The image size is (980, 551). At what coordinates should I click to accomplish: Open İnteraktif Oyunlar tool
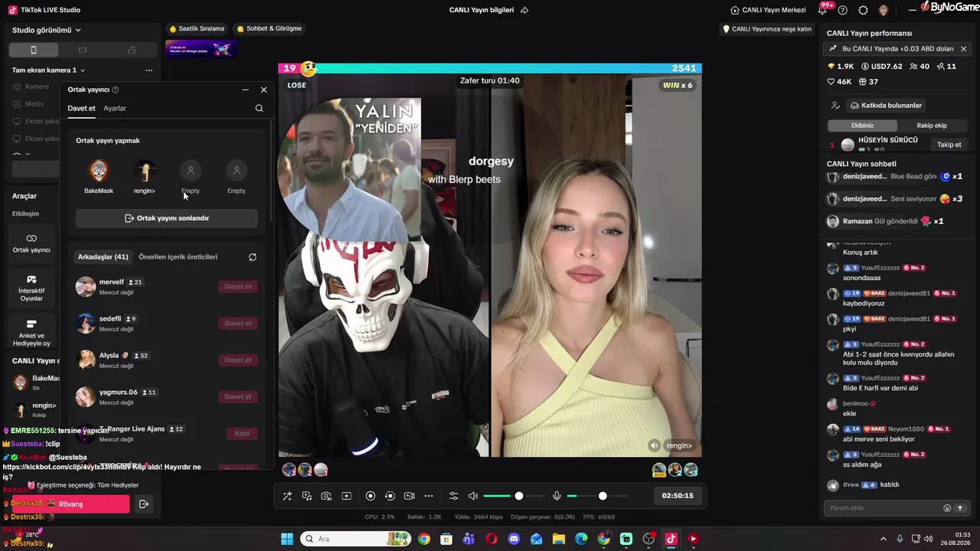(31, 288)
